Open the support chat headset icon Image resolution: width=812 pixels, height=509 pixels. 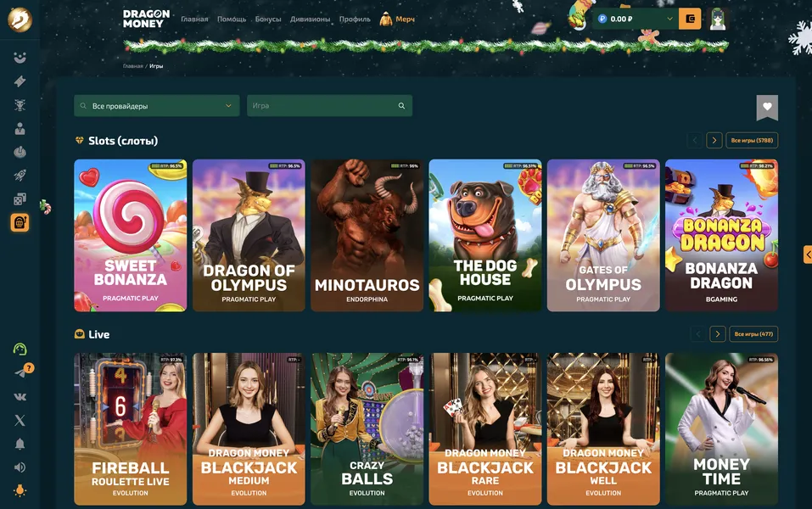pyautogui.click(x=20, y=348)
